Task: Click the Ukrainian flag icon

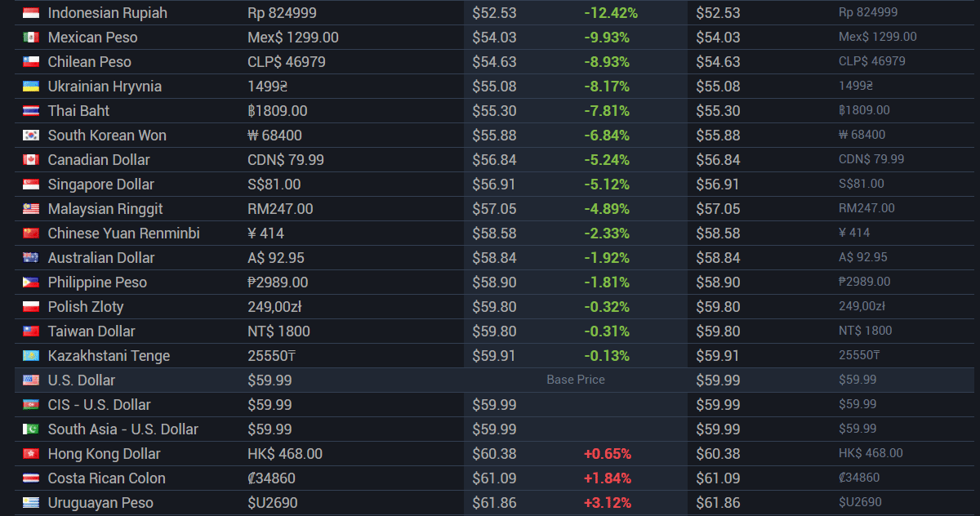Action: [x=31, y=87]
